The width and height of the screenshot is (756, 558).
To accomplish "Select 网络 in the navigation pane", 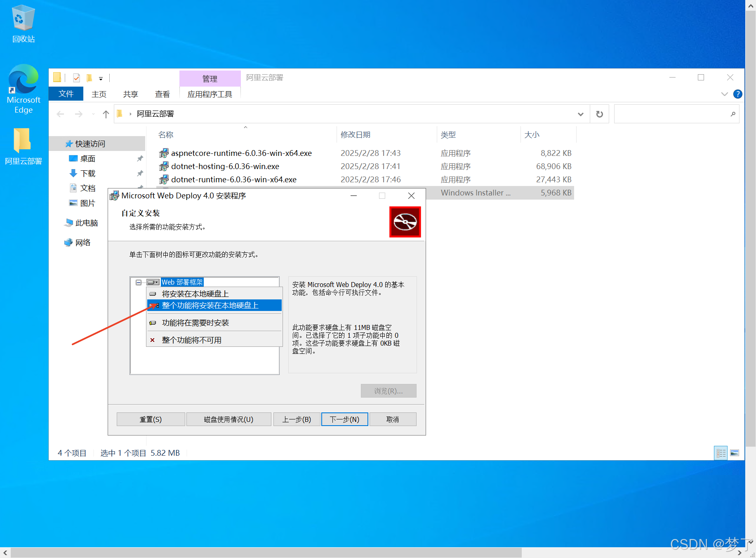I will click(x=78, y=243).
